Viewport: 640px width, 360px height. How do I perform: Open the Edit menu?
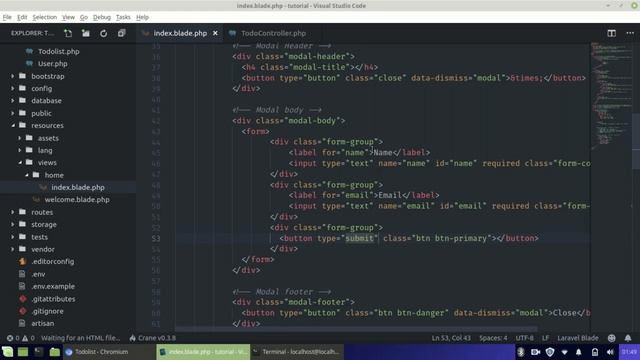pos(22,17)
